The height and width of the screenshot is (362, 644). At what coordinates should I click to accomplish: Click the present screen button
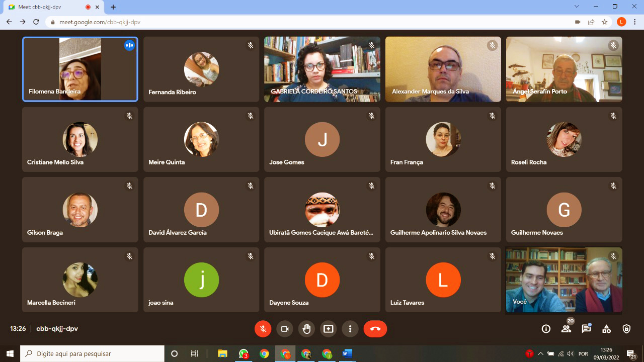coord(329,329)
